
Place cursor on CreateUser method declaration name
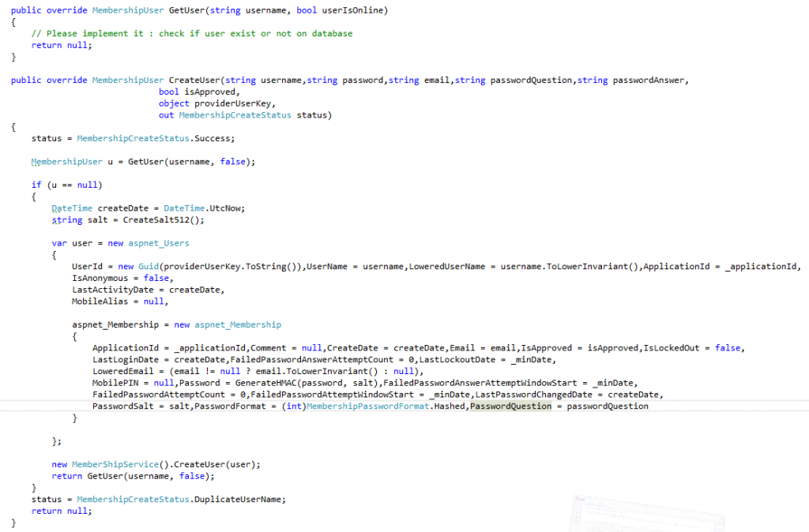pos(194,80)
